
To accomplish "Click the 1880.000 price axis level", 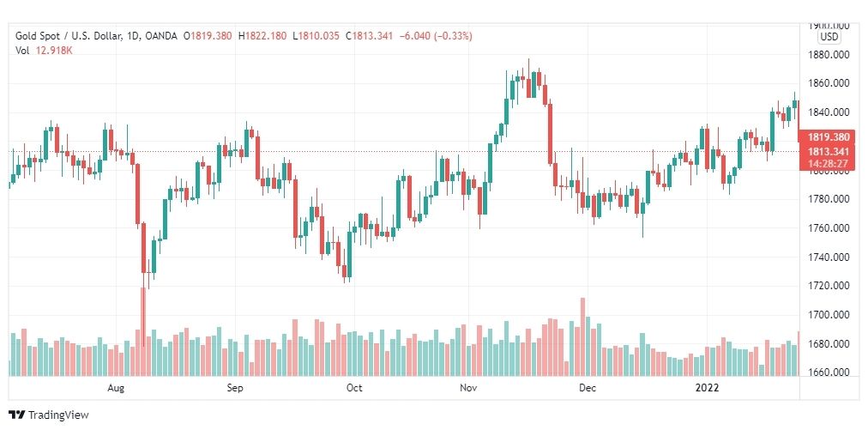I will click(x=829, y=54).
